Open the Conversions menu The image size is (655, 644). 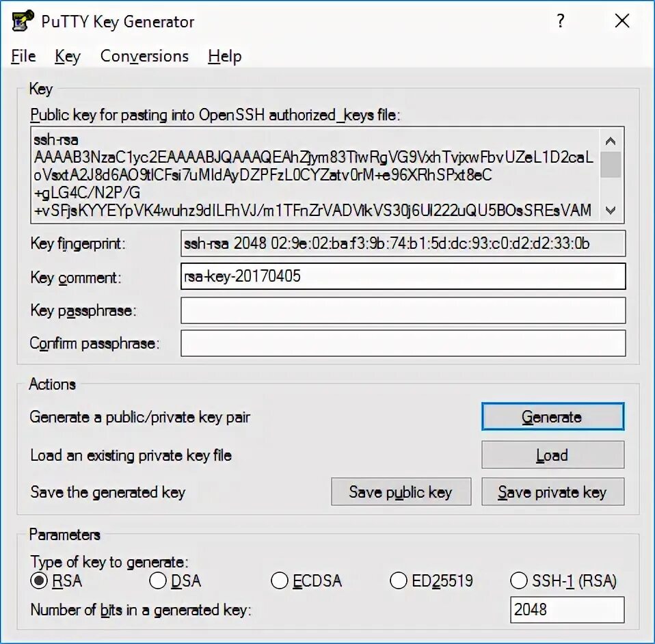click(x=144, y=56)
